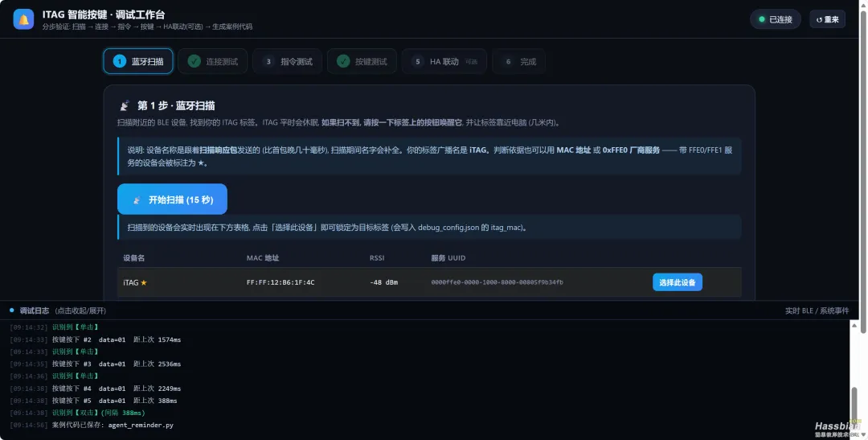Open the HA 联动 optional step tab
Viewport: 868px width, 440px height.
[444, 61]
